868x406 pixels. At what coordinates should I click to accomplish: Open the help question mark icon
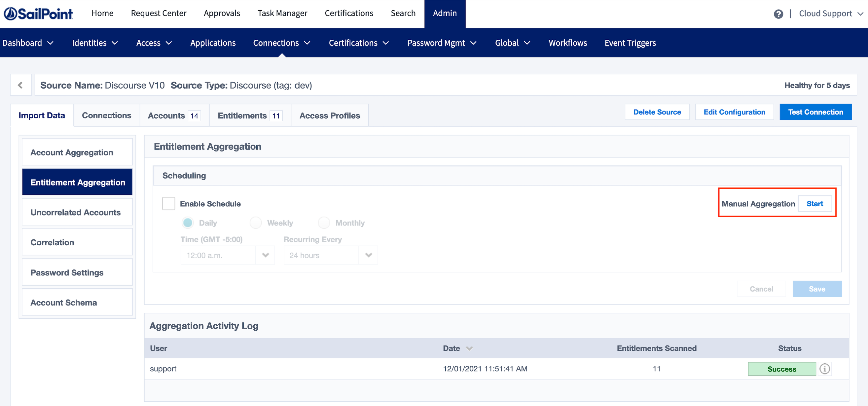[778, 14]
